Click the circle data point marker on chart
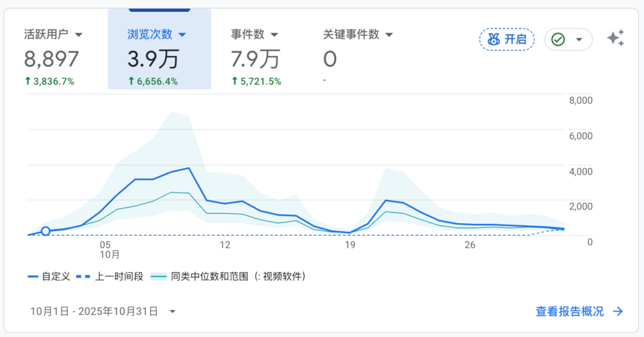Image resolution: width=644 pixels, height=337 pixels. click(45, 231)
